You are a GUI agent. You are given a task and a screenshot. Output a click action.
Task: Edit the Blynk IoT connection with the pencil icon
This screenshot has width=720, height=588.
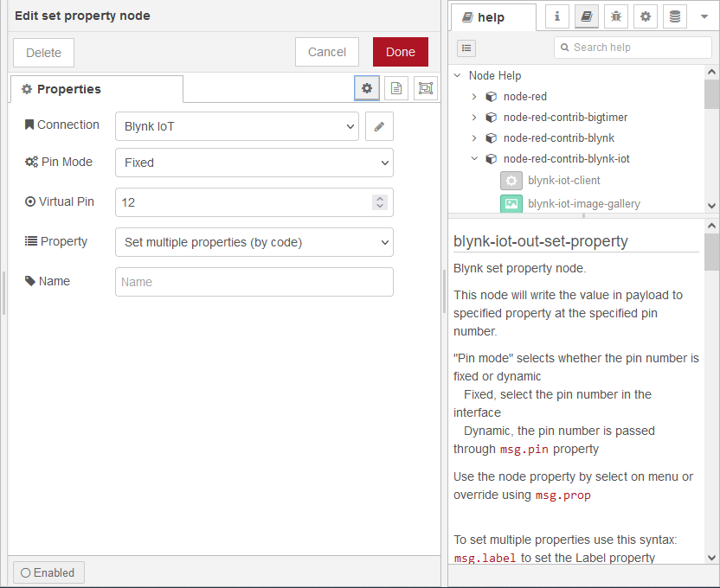[x=379, y=126]
